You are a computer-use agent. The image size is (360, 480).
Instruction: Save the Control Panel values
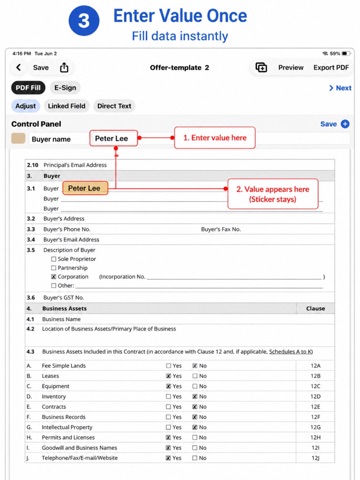[x=328, y=124]
